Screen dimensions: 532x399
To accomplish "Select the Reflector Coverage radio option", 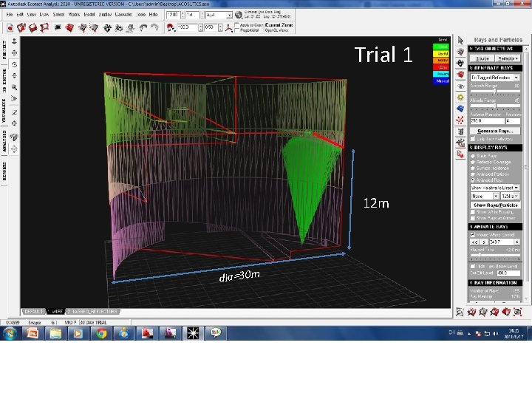I will coord(473,162).
